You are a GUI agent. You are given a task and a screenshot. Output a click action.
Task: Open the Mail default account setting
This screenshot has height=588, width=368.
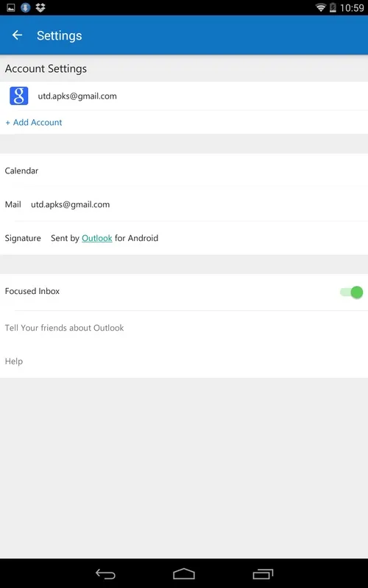[x=184, y=204]
